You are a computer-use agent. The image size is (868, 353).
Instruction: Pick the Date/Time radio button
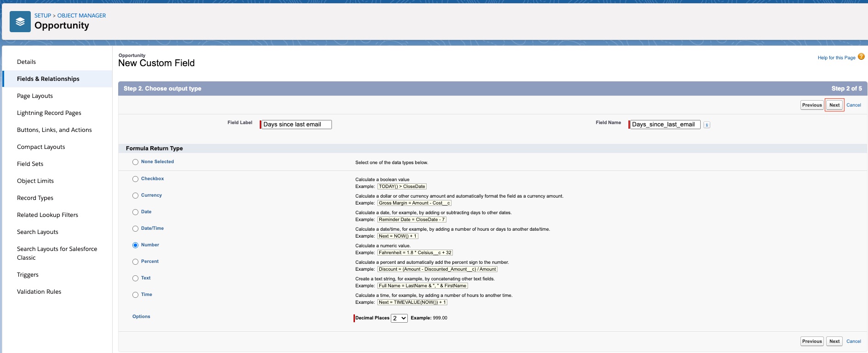click(x=135, y=229)
